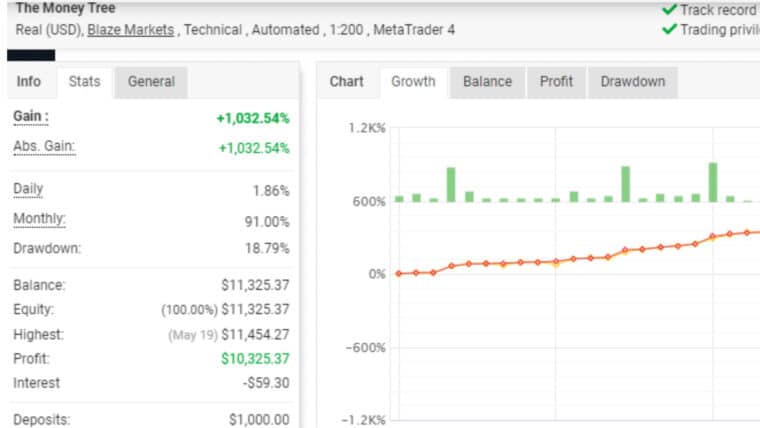Click The Money Tree title
The image size is (760, 428).
(65, 8)
